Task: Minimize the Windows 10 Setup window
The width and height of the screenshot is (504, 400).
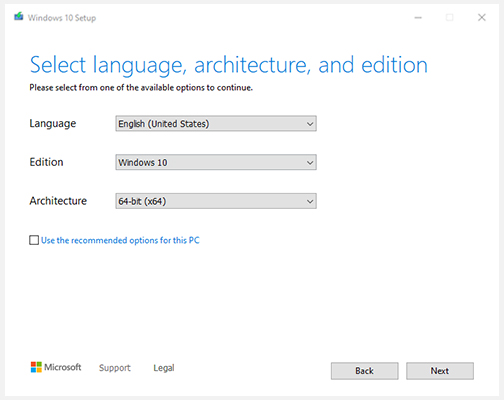Action: [x=418, y=17]
